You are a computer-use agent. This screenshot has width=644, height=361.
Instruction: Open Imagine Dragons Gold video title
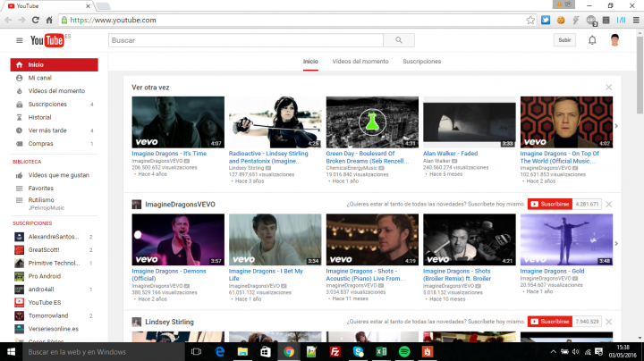[552, 271]
